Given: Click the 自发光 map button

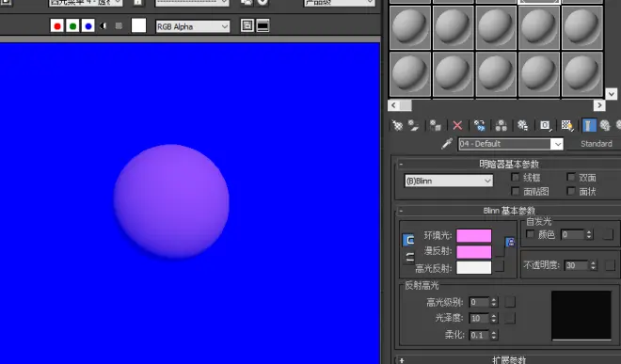Looking at the screenshot, I should pos(608,234).
